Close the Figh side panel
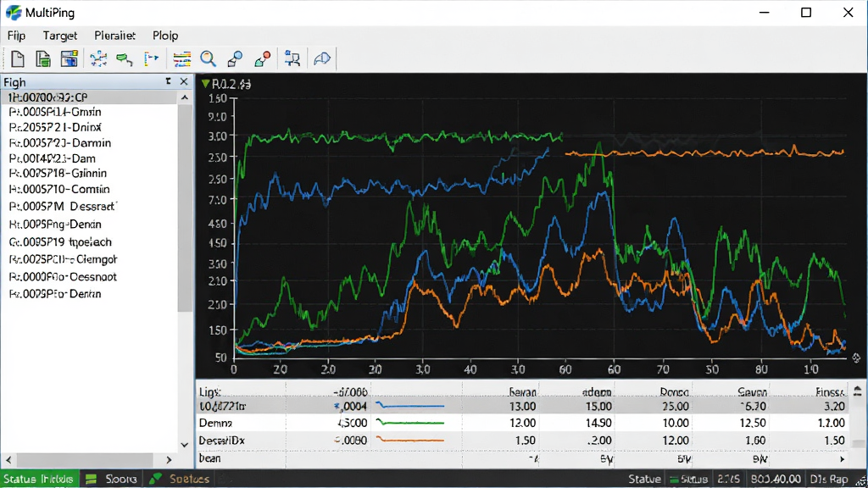The height and width of the screenshot is (488, 868). pos(184,82)
